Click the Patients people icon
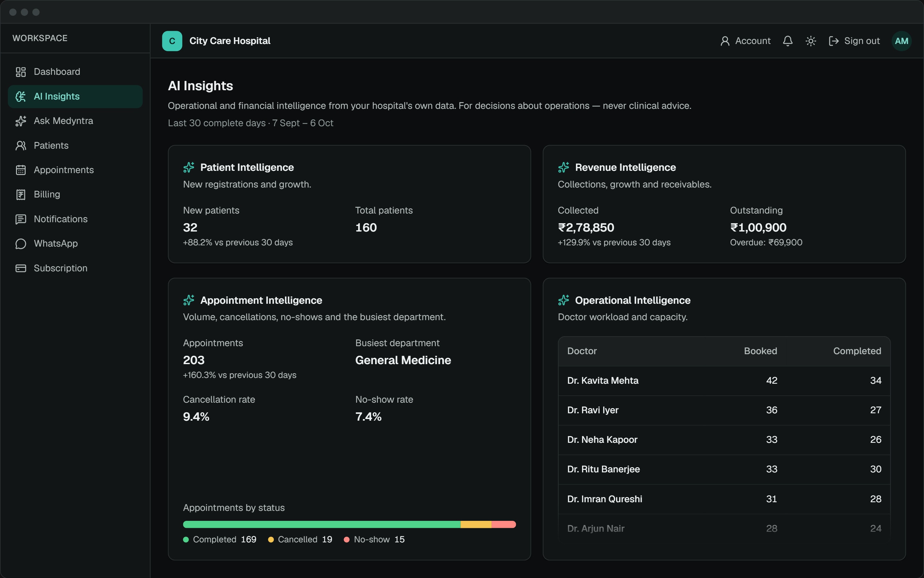This screenshot has width=924, height=578. click(21, 145)
